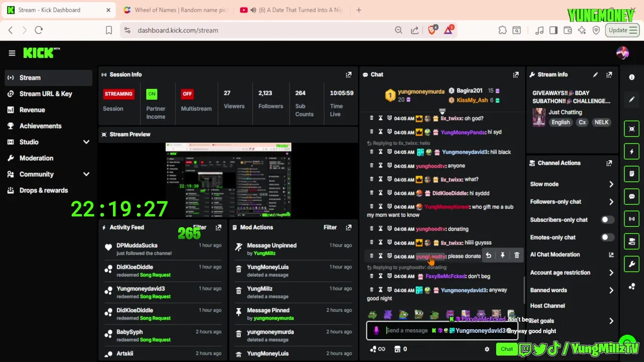Open the Brave wallet icon
This screenshot has width=644, height=362.
(568, 30)
